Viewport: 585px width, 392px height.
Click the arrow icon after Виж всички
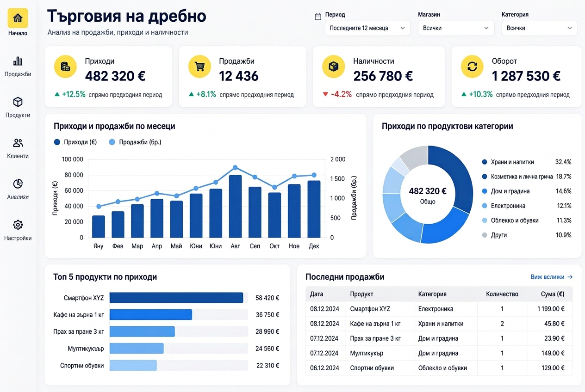point(570,277)
